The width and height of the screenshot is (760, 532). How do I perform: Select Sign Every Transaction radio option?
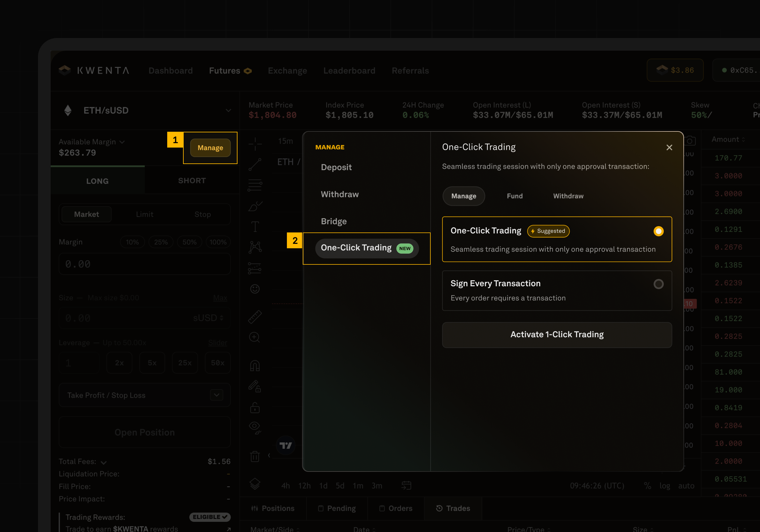659,284
